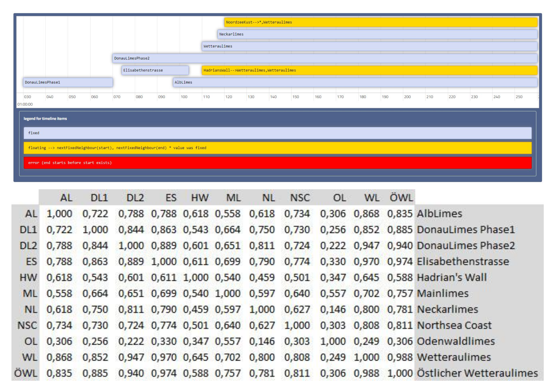The image size is (555, 392).
Task: Click the 0,459 cell in HW row
Action: coord(262,278)
